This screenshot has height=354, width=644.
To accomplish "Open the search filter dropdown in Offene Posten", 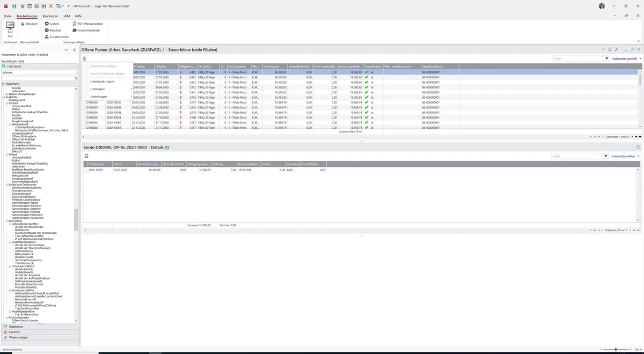I will pyautogui.click(x=607, y=58).
